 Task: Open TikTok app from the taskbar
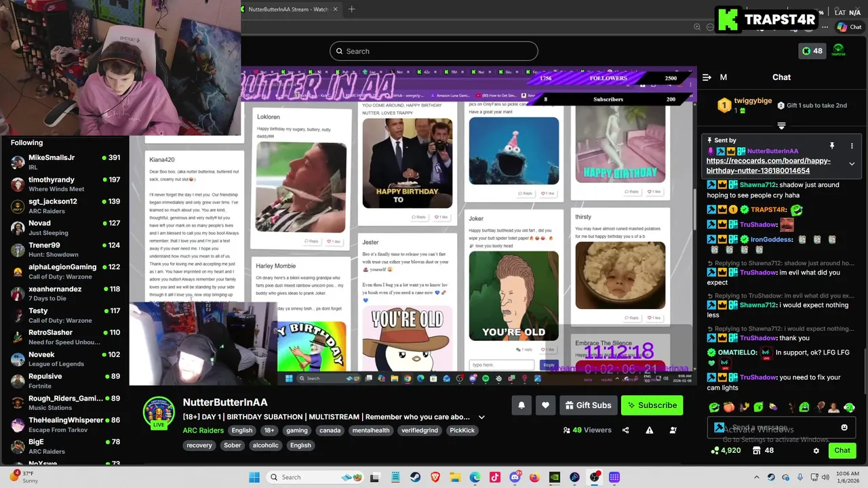coord(495,477)
